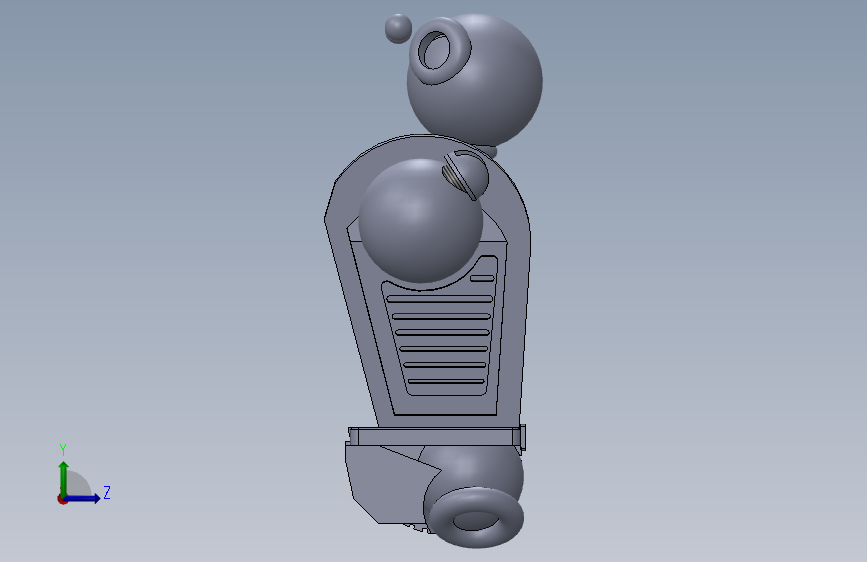Select the slotted screw head on the housing
This screenshot has width=867, height=562.
(465, 175)
